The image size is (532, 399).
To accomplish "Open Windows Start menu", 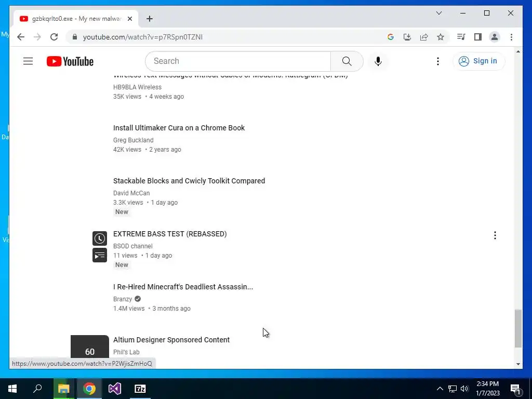I will click(12, 389).
